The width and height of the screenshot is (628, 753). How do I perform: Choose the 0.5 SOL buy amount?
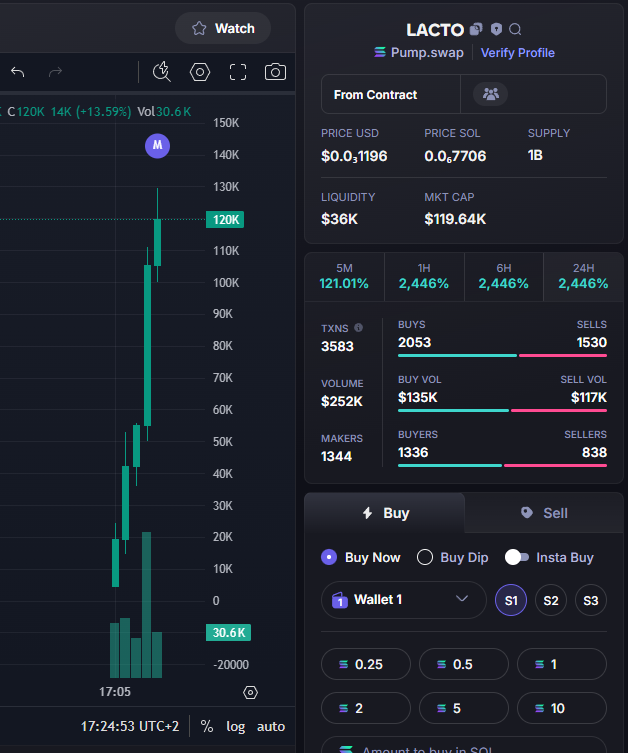point(464,664)
